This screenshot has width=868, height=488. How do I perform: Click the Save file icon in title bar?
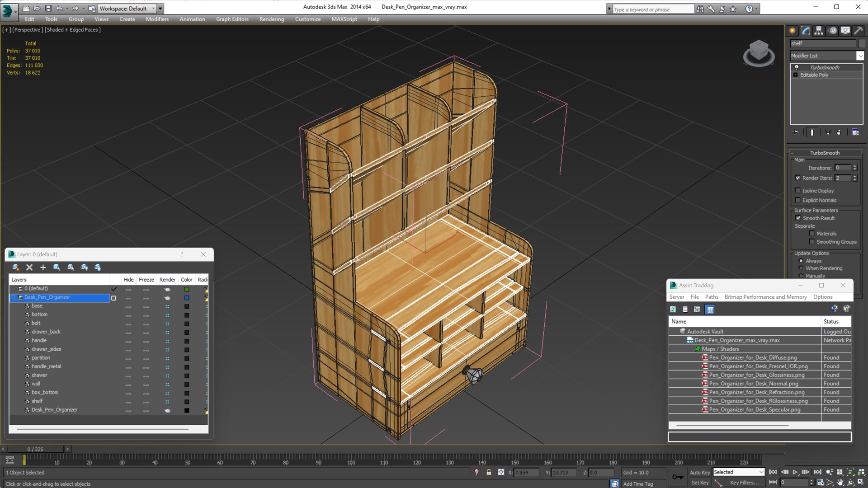coord(48,8)
